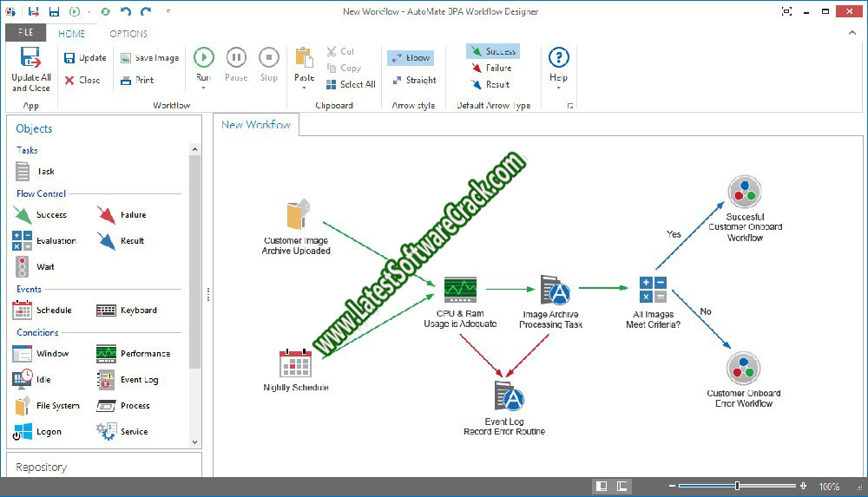Select the Window condition object
This screenshot has height=497, width=868.
(41, 354)
